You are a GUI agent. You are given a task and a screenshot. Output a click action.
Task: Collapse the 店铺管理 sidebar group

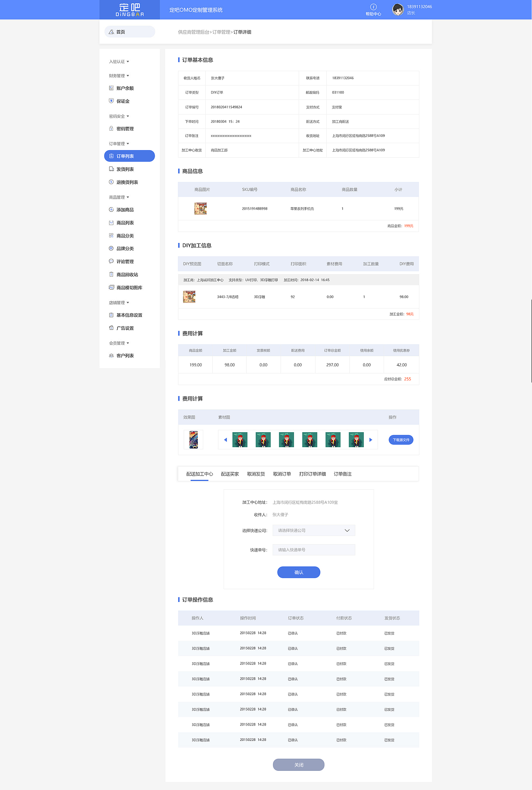point(119,303)
